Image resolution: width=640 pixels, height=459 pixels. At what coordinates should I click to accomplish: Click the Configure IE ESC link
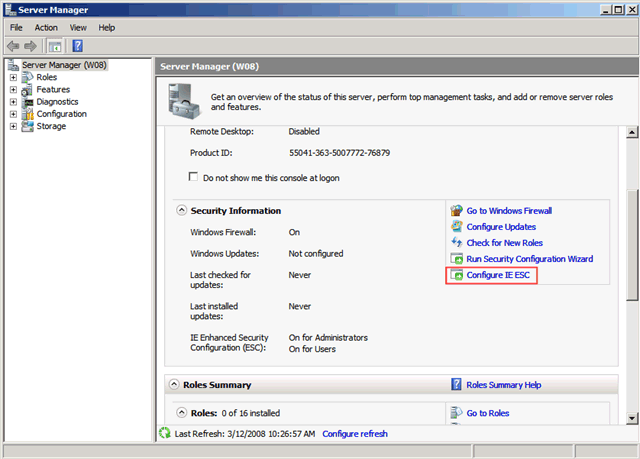pyautogui.click(x=498, y=275)
